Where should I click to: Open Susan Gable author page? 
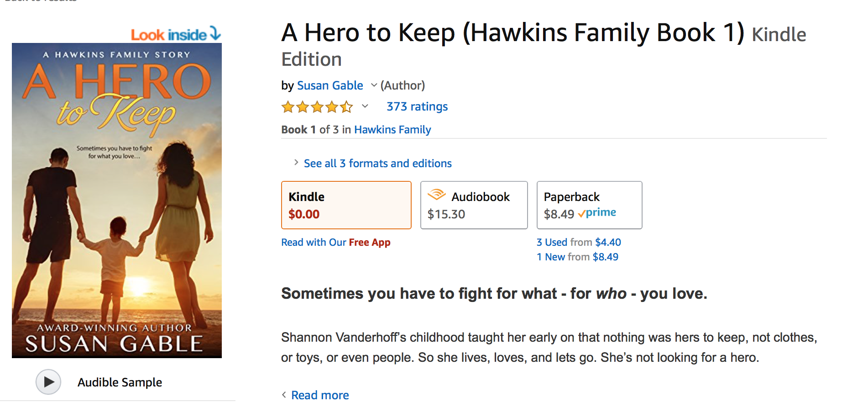[330, 85]
